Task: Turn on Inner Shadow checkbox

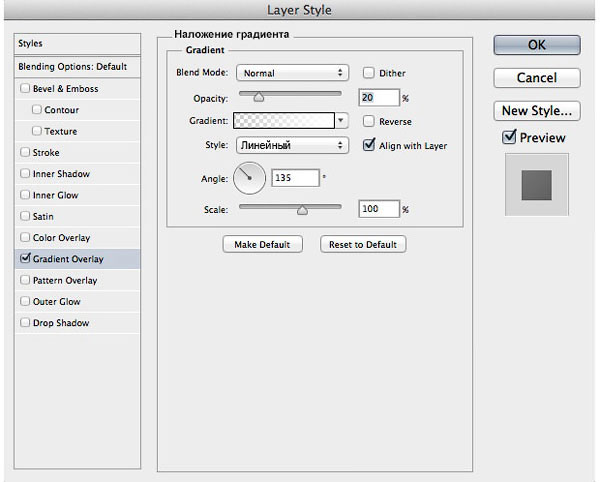Action: (25, 174)
